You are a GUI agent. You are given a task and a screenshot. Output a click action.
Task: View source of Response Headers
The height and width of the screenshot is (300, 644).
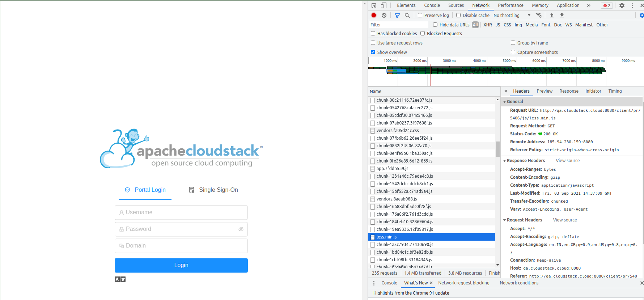coord(568,161)
